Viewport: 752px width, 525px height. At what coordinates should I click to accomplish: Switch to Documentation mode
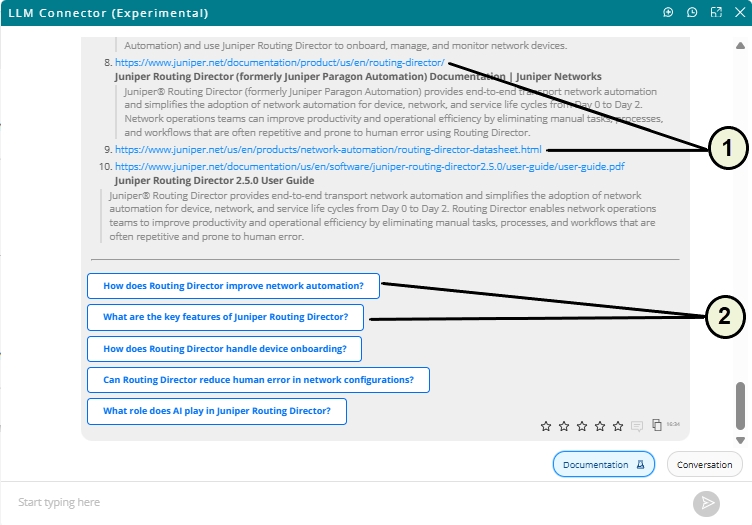tap(604, 464)
